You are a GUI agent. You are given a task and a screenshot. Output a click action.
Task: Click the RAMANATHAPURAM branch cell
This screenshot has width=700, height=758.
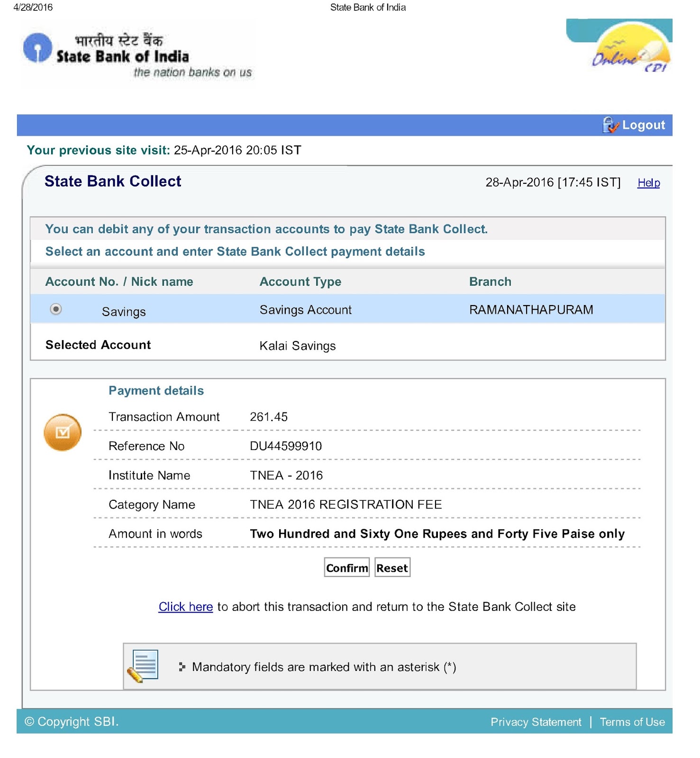tap(531, 310)
